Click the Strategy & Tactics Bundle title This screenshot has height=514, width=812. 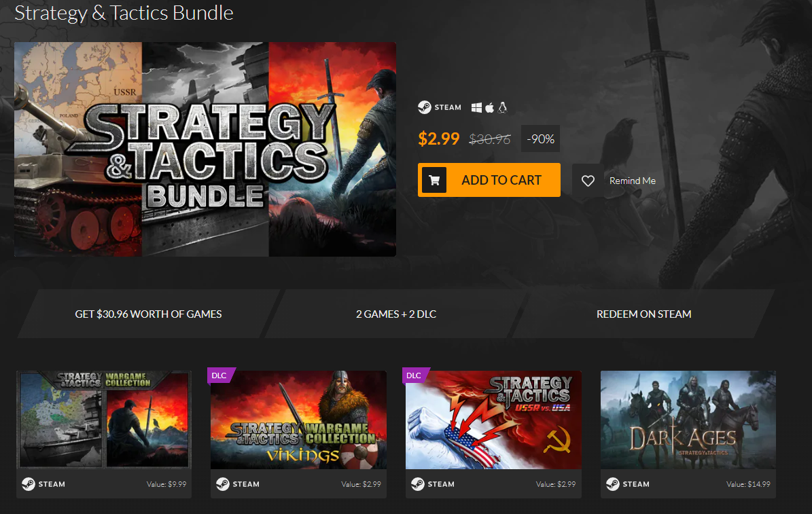click(124, 13)
